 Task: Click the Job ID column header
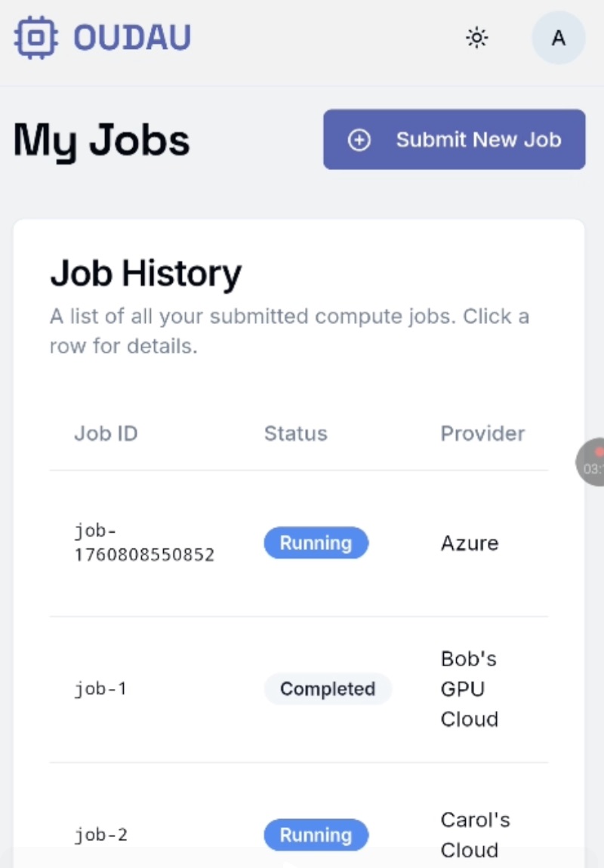[x=106, y=433]
